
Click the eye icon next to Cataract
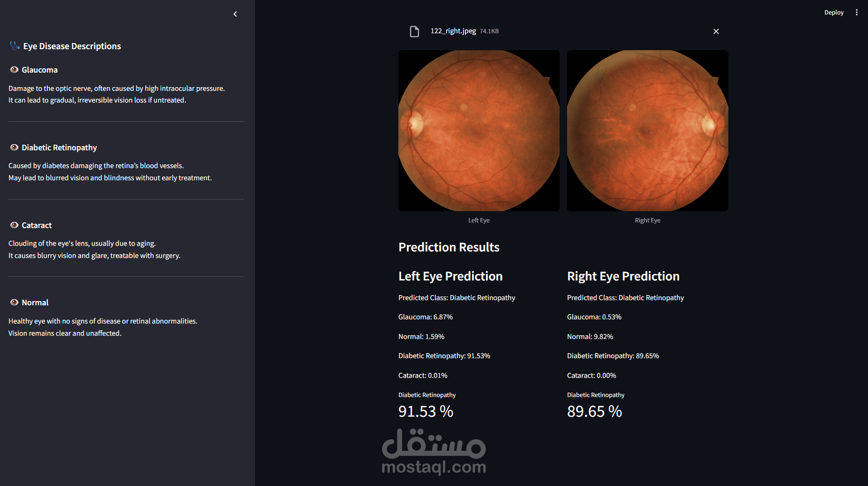(x=14, y=225)
